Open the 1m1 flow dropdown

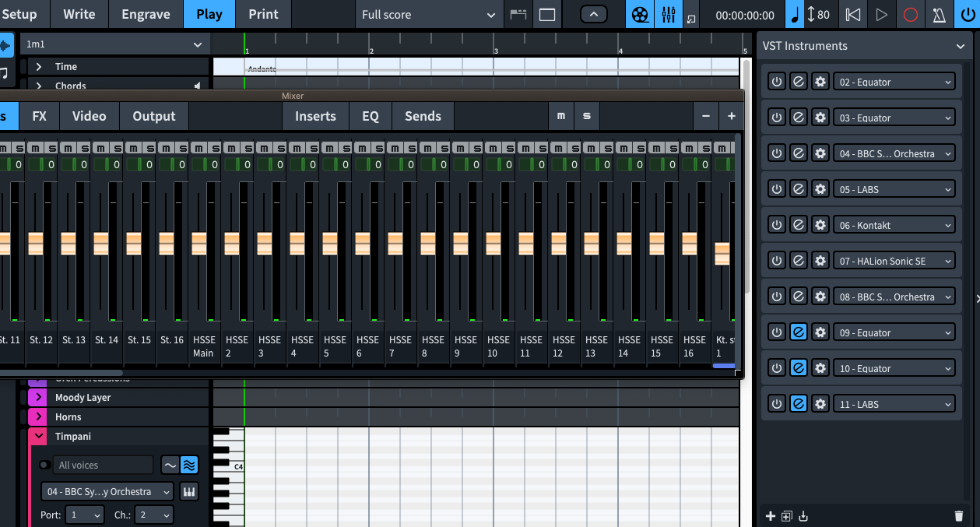[x=114, y=44]
